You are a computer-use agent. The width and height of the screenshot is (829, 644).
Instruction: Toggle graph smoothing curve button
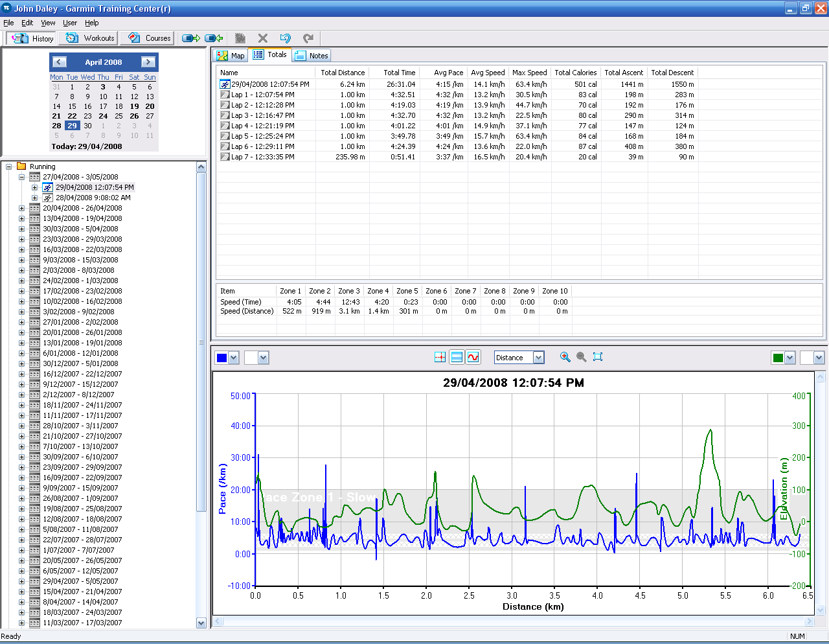tap(473, 357)
